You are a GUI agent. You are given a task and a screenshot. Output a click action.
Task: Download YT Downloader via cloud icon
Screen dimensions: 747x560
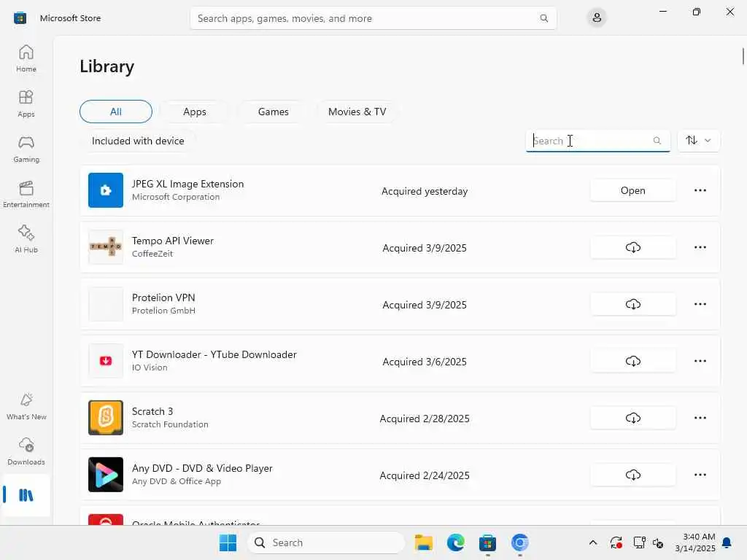(632, 361)
